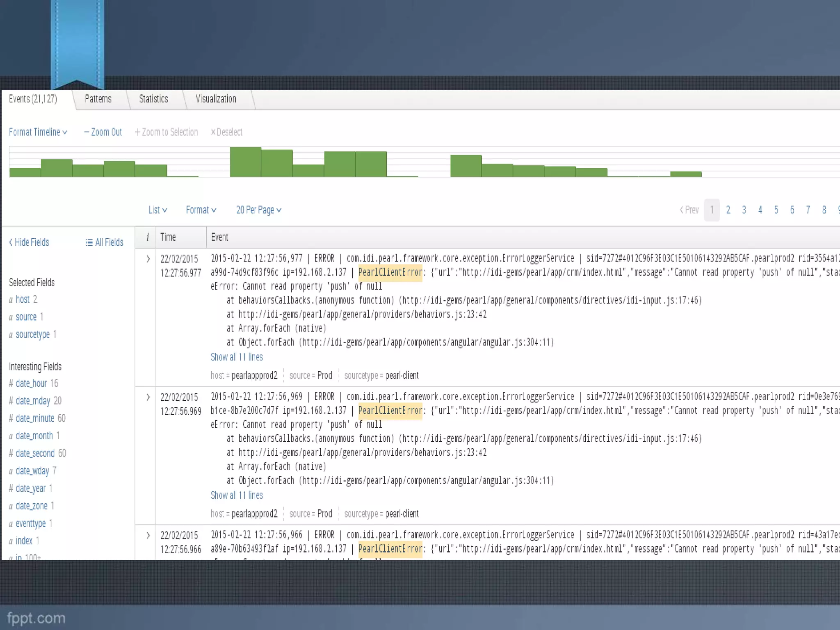The width and height of the screenshot is (840, 630).
Task: Open the 20 Per Page dropdown
Action: (x=258, y=210)
